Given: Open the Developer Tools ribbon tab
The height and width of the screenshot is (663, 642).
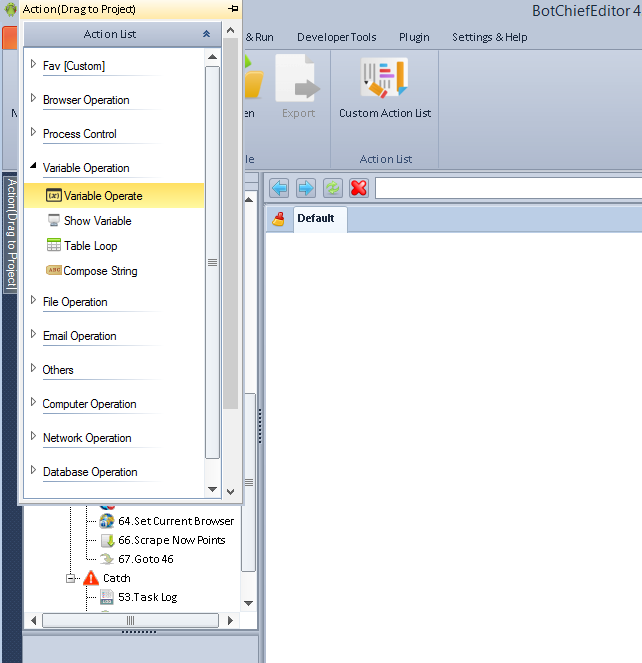Looking at the screenshot, I should coord(336,37).
